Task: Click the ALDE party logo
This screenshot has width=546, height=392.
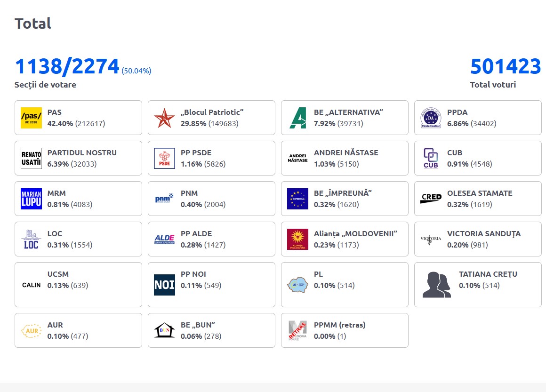Action: pyautogui.click(x=164, y=239)
